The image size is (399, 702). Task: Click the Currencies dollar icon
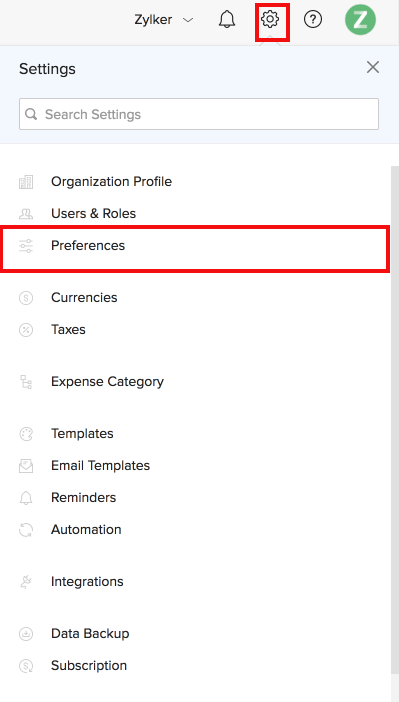[x=26, y=298]
